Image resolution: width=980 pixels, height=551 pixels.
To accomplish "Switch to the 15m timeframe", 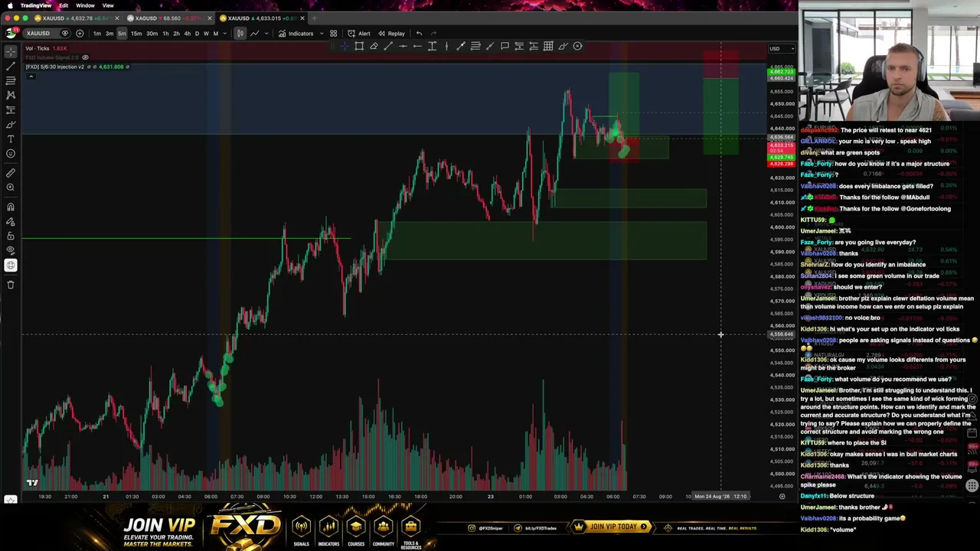I will click(136, 34).
